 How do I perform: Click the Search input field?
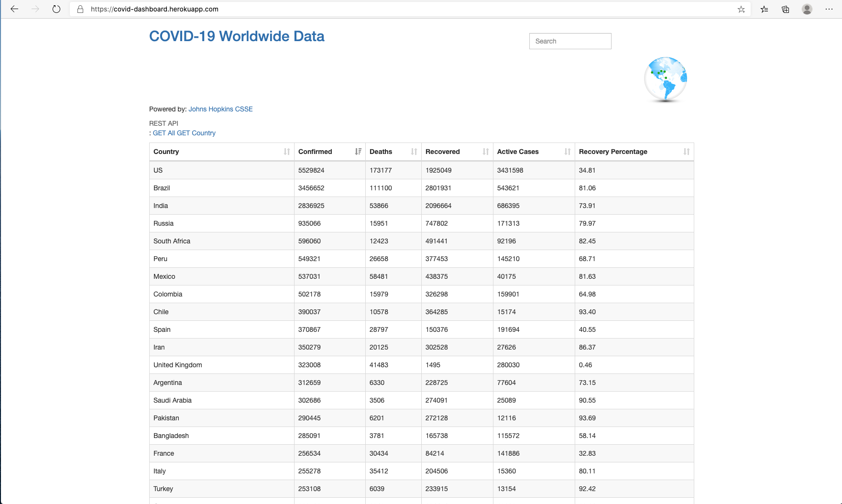coord(570,41)
